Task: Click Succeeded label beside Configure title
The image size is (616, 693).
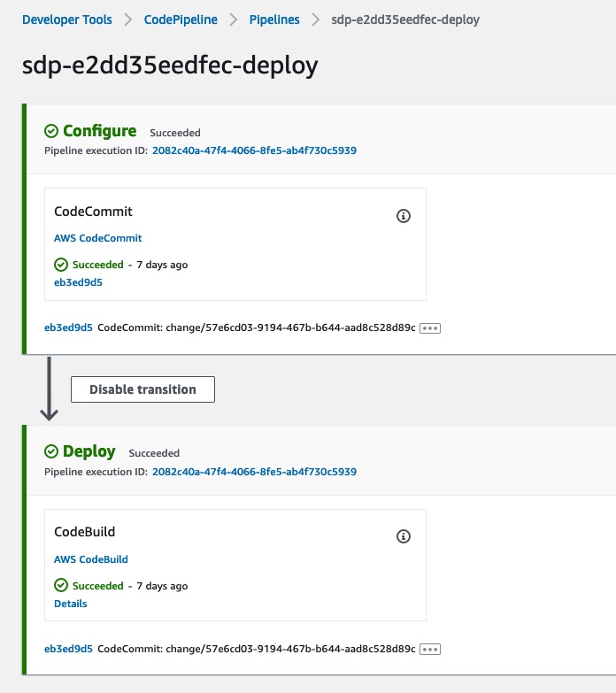Action: (175, 133)
